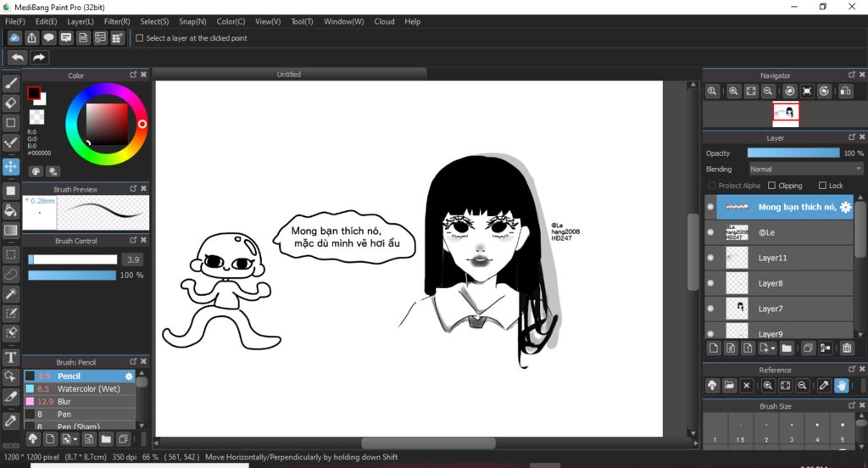Image resolution: width=868 pixels, height=468 pixels.
Task: Detach the Navigator panel
Action: coord(851,75)
